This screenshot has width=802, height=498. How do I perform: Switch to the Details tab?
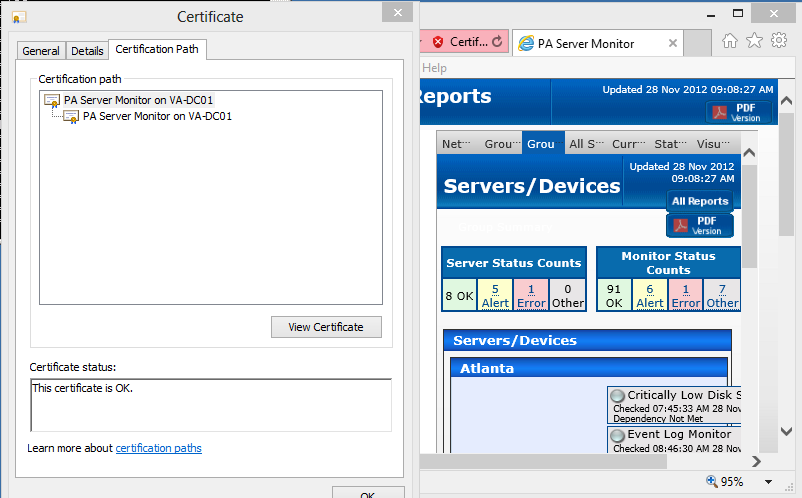[87, 51]
